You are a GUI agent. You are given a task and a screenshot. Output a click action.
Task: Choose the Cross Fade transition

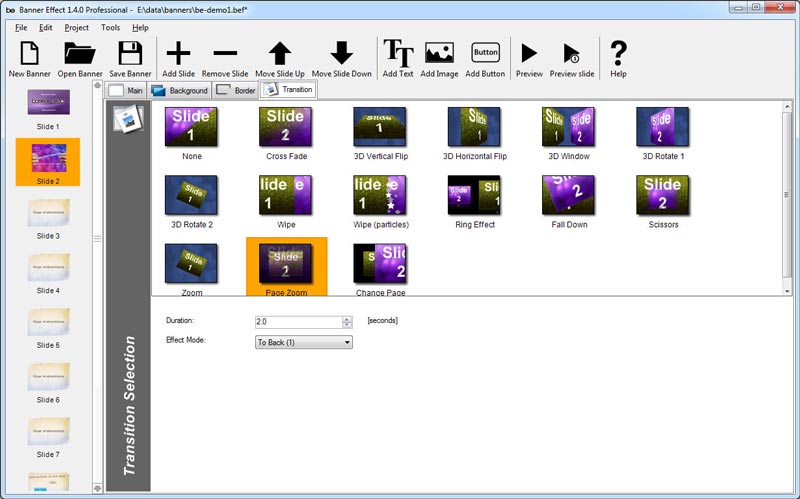coord(285,133)
